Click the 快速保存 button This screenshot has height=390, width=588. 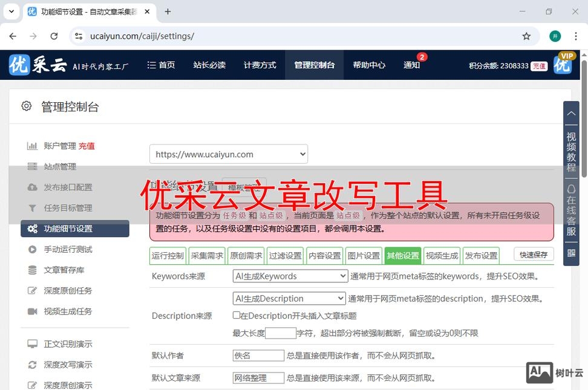(534, 255)
